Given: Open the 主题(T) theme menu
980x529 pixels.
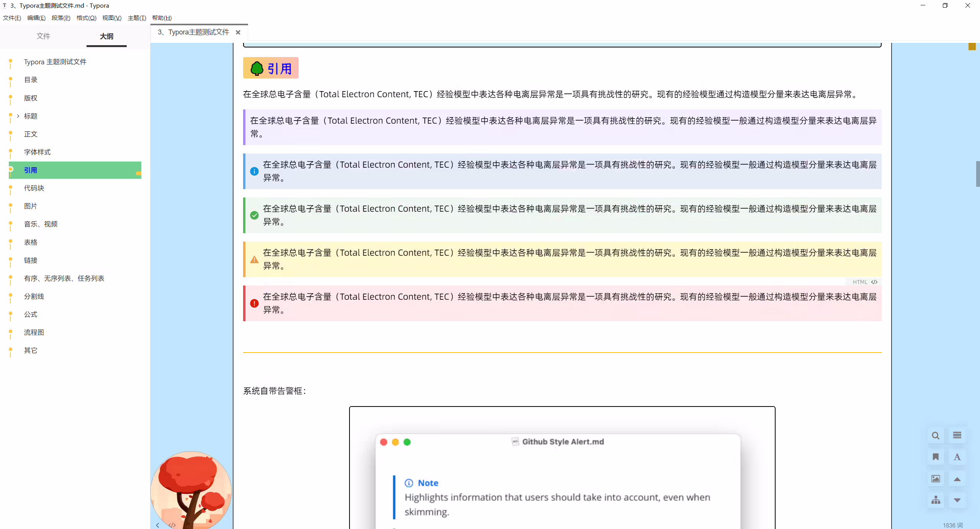Looking at the screenshot, I should click(x=137, y=18).
